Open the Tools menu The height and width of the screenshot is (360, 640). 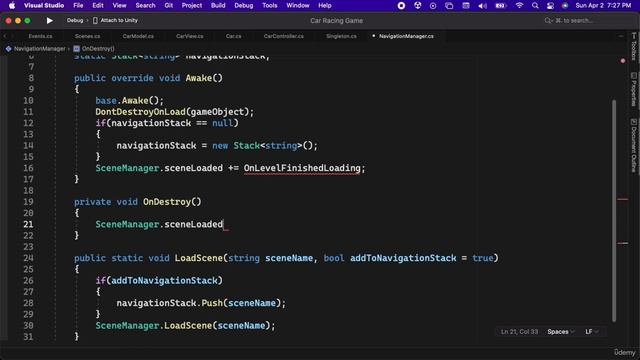pyautogui.click(x=269, y=5)
